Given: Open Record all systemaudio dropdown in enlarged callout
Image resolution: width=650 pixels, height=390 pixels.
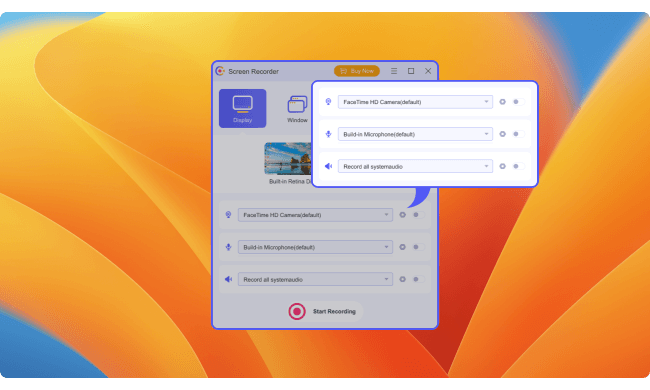Looking at the screenshot, I should [x=415, y=166].
